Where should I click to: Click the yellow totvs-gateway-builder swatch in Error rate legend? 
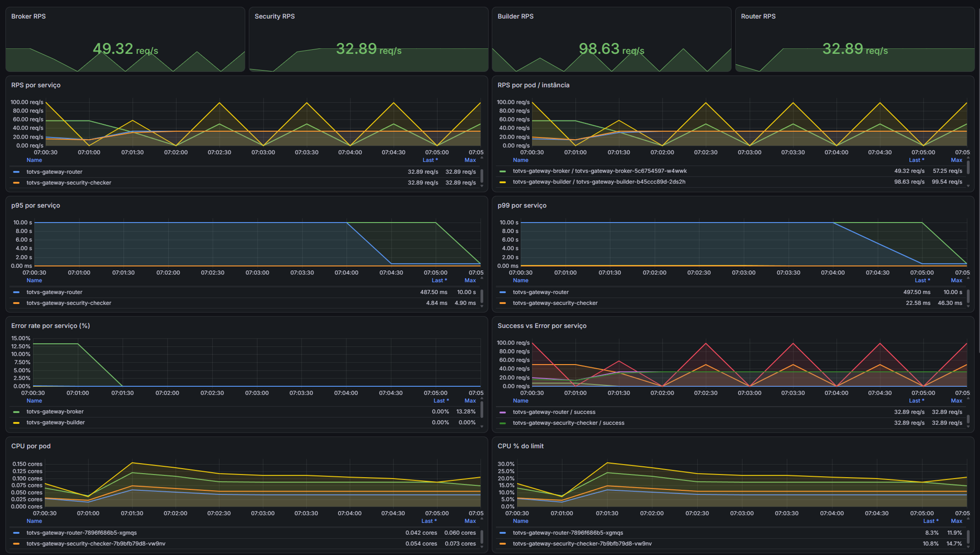tap(16, 422)
